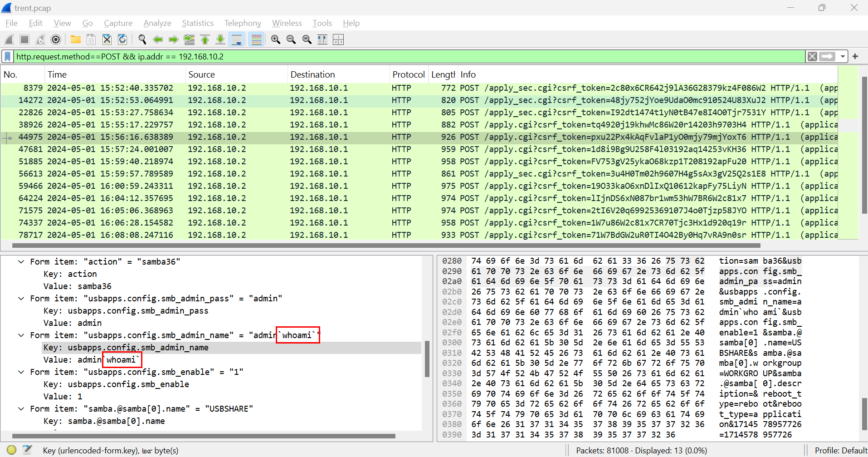The image size is (868, 457).
Task: Click the reload capture file icon
Action: (x=122, y=40)
